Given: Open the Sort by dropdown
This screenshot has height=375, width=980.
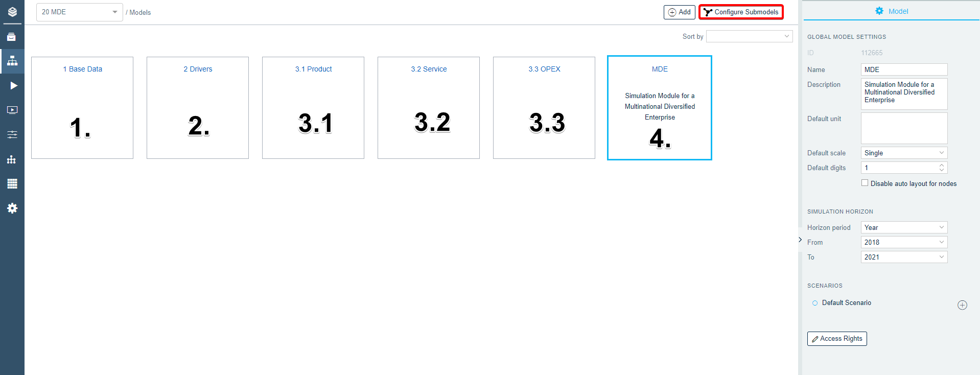Looking at the screenshot, I should coord(749,36).
